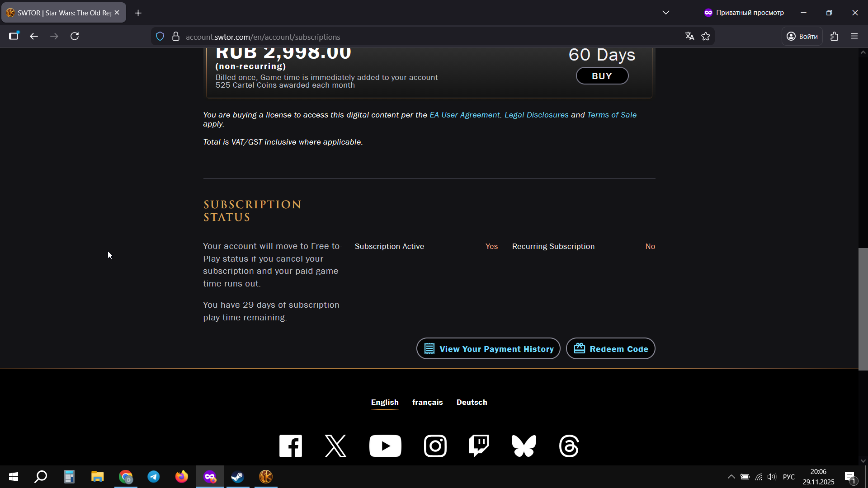The image size is (868, 488).
Task: Open the Twitch social icon
Action: [479, 446]
